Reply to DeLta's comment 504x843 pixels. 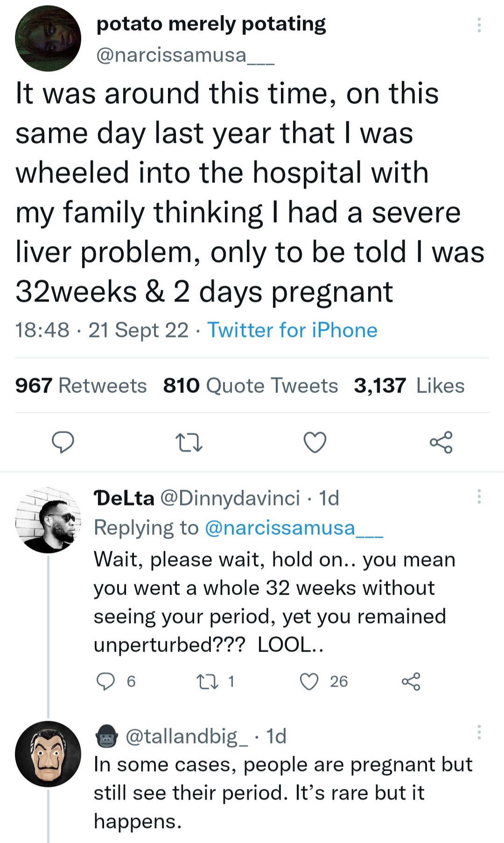105,681
